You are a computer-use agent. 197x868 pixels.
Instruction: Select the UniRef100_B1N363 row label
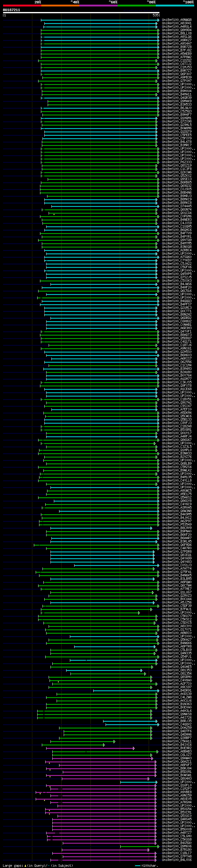click(x=176, y=704)
